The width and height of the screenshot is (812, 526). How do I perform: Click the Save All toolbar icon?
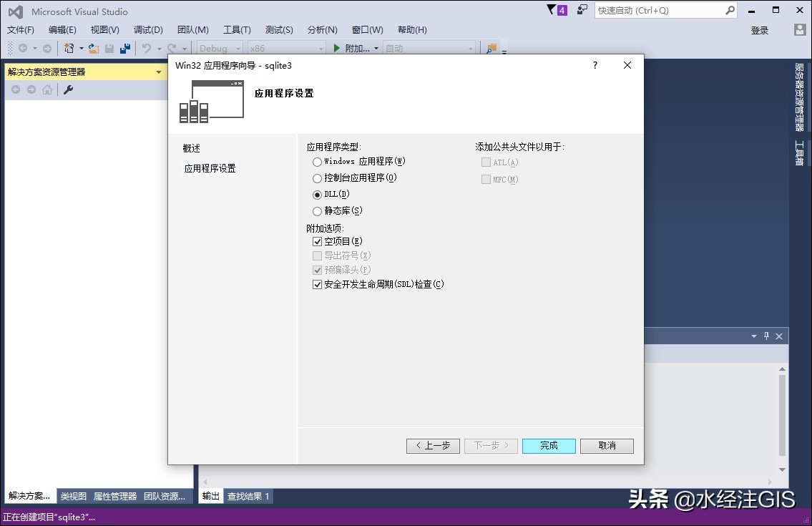[x=124, y=48]
